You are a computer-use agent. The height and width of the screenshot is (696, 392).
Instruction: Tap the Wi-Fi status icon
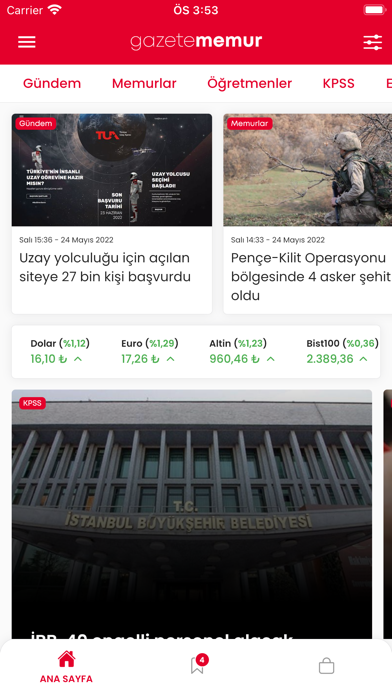[x=55, y=10]
